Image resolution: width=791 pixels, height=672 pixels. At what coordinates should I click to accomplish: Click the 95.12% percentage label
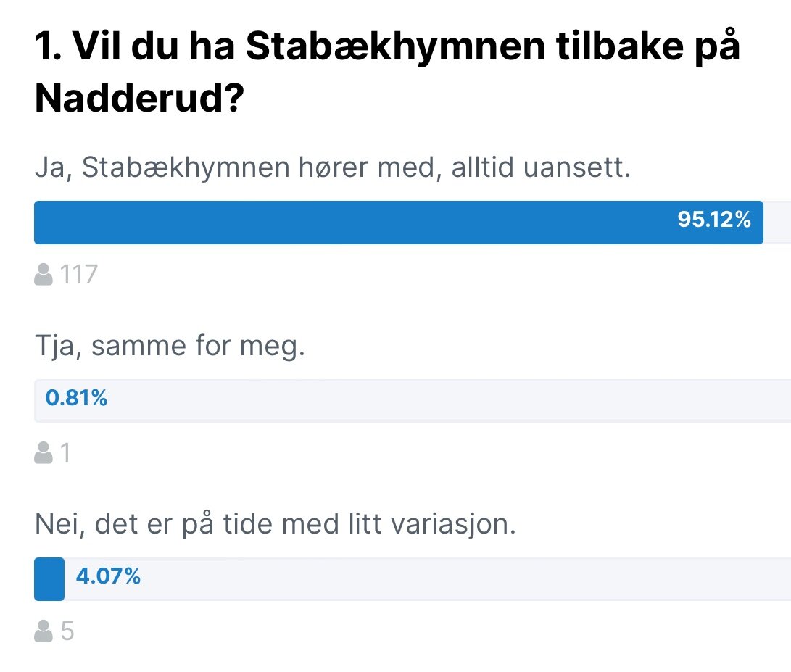pyautogui.click(x=714, y=220)
